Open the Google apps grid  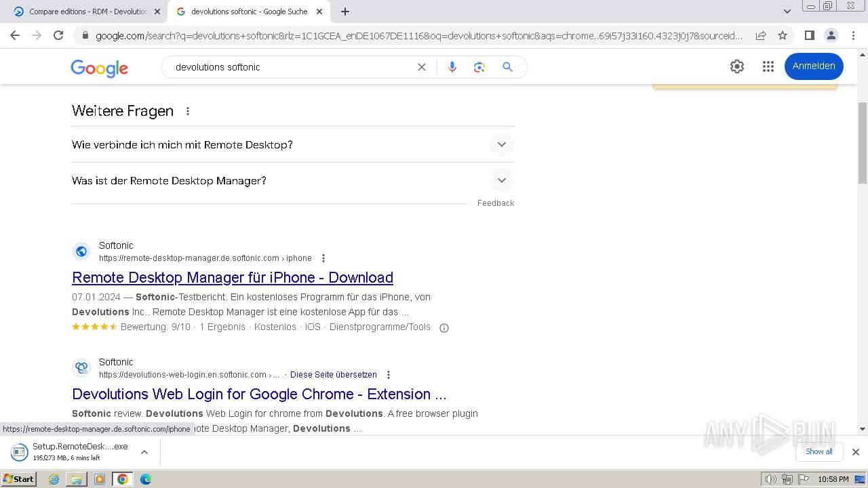(768, 66)
